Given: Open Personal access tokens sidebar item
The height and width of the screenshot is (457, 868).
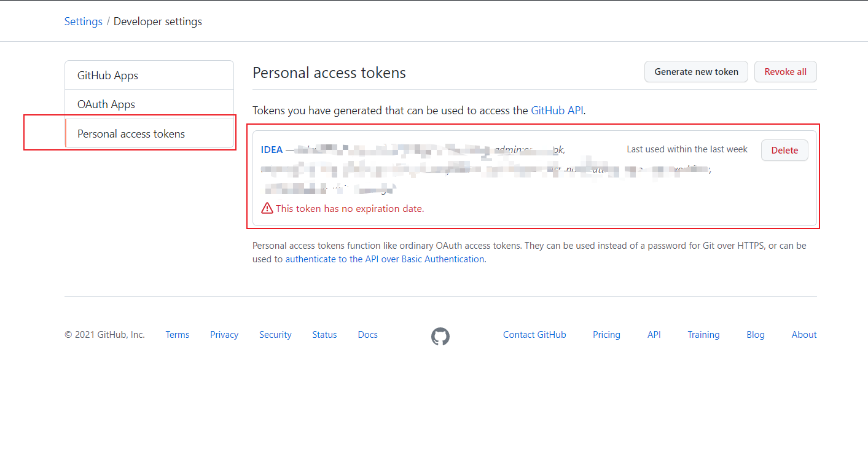Looking at the screenshot, I should [x=149, y=133].
